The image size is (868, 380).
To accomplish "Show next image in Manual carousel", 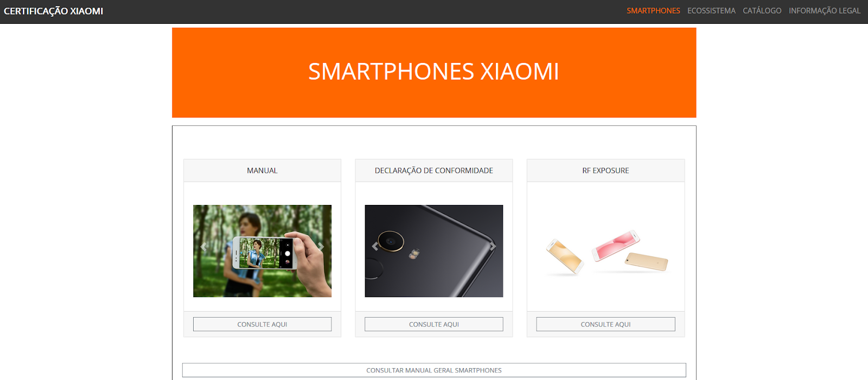I will point(321,247).
